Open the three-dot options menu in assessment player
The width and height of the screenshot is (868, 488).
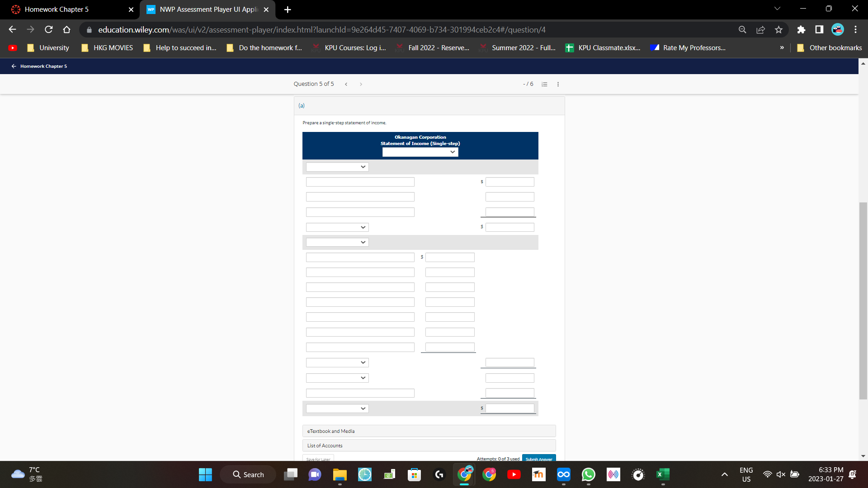558,84
